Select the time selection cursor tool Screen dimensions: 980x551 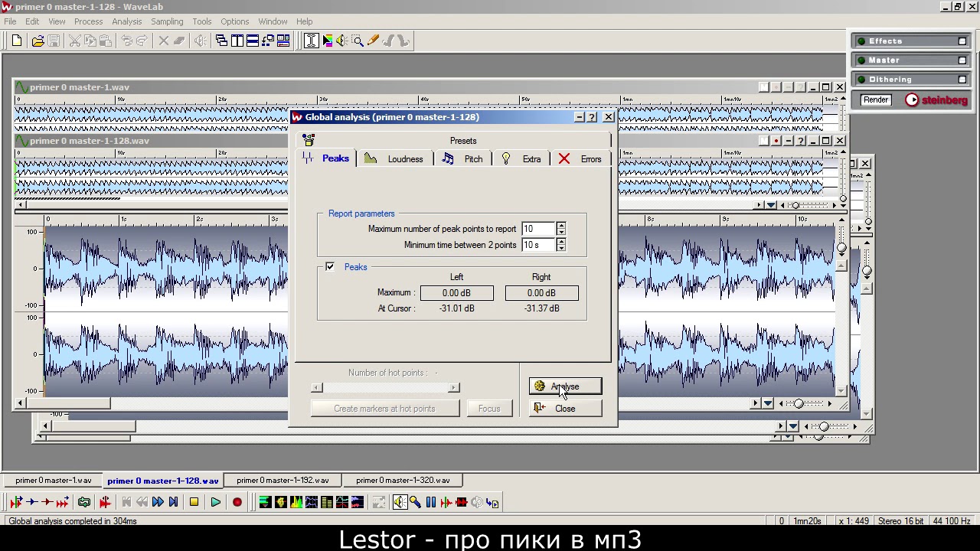[x=311, y=41]
